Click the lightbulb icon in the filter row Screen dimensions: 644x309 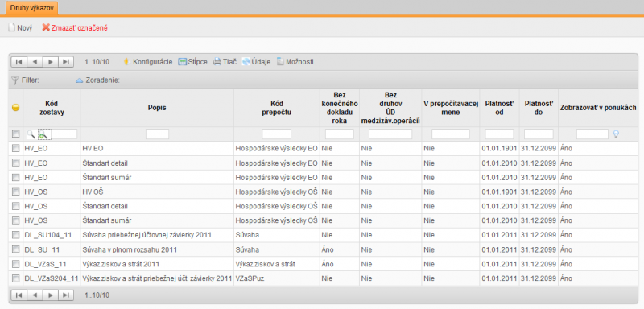tap(616, 134)
